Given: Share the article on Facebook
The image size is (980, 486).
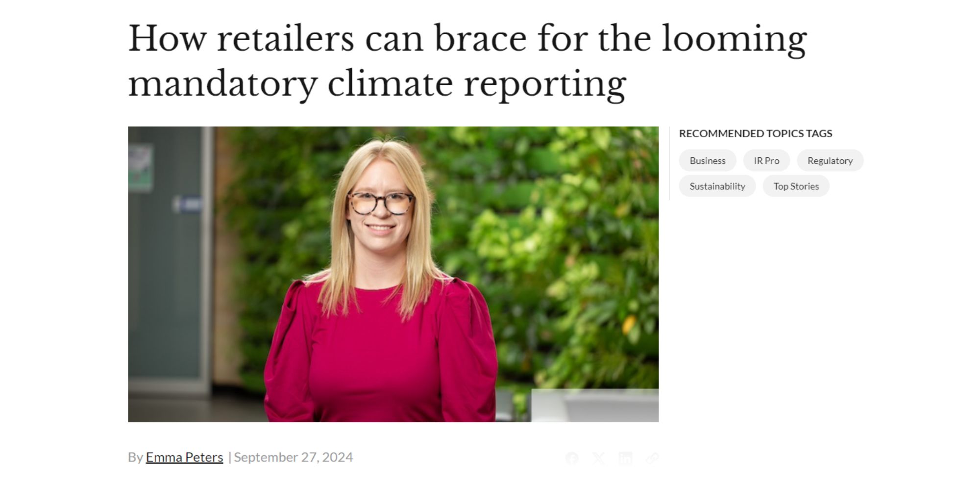Looking at the screenshot, I should coord(572,459).
